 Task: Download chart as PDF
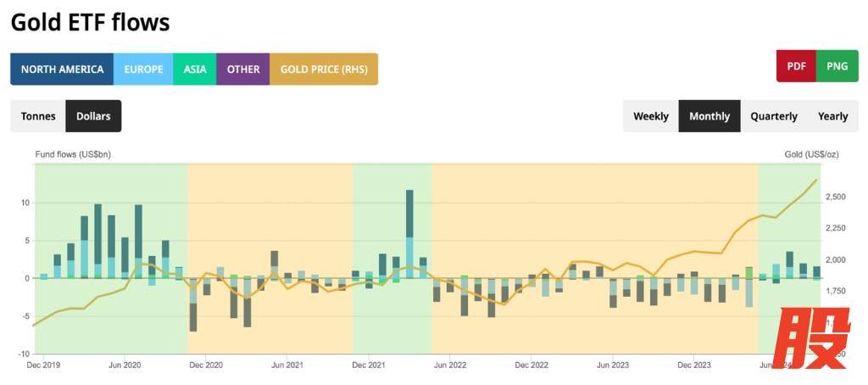click(x=796, y=66)
